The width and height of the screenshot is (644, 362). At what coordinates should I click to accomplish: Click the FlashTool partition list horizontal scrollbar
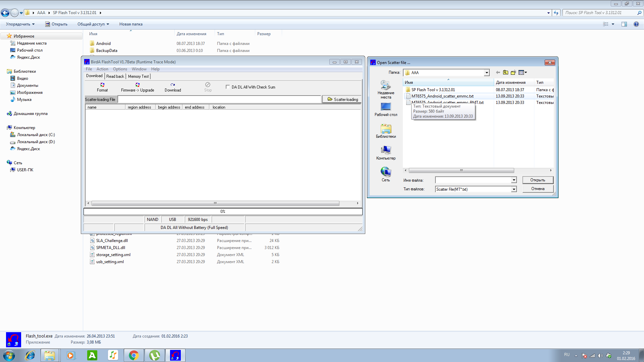coord(215,203)
